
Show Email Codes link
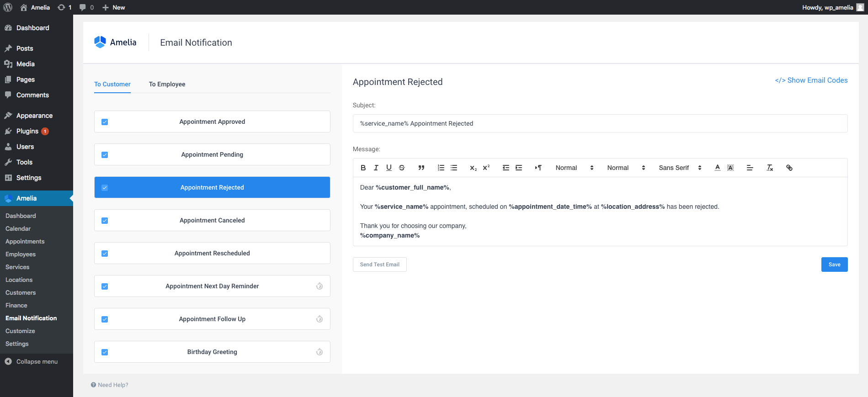811,80
